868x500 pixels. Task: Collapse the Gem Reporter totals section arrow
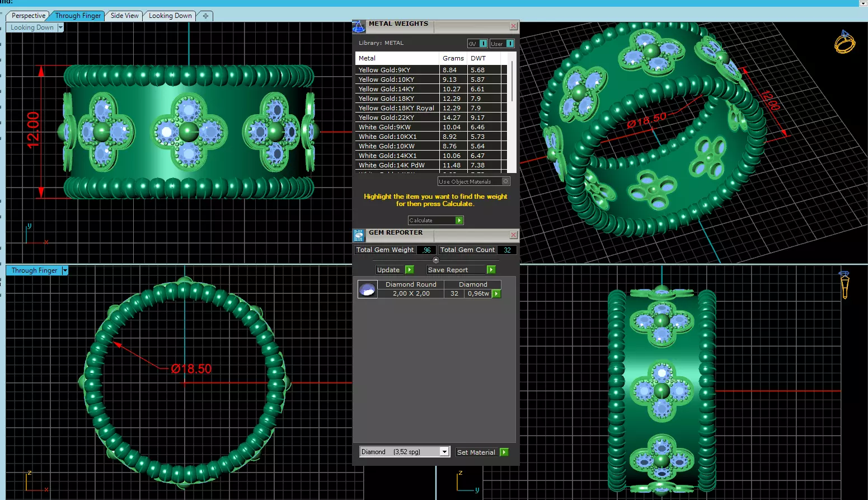pyautogui.click(x=436, y=260)
